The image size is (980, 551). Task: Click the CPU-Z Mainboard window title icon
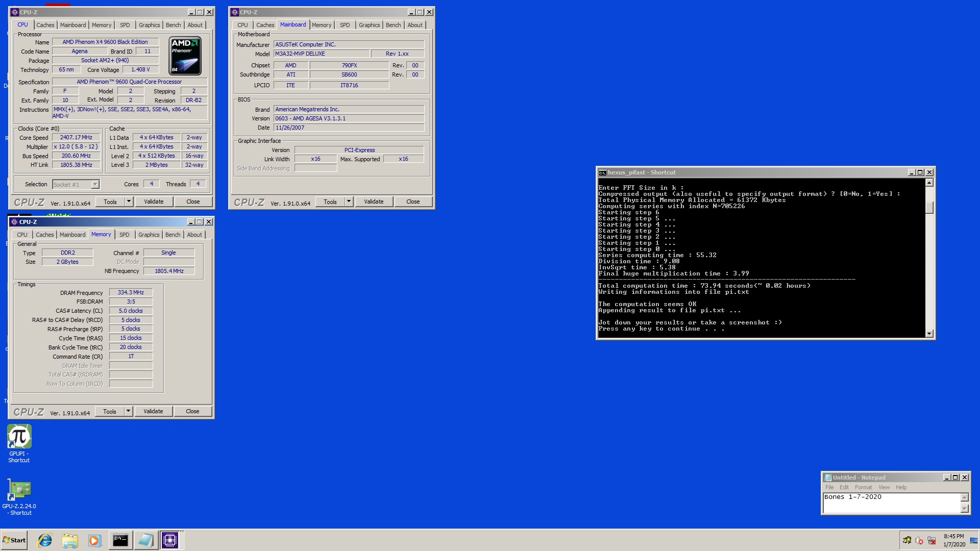[234, 12]
